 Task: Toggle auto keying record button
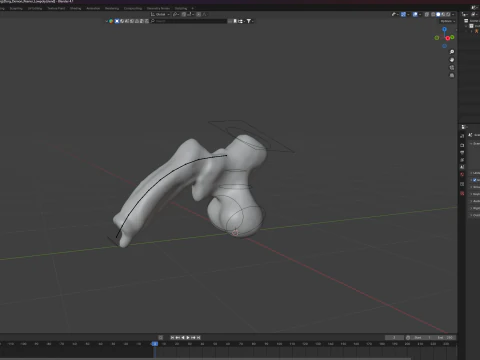click(x=161, y=338)
